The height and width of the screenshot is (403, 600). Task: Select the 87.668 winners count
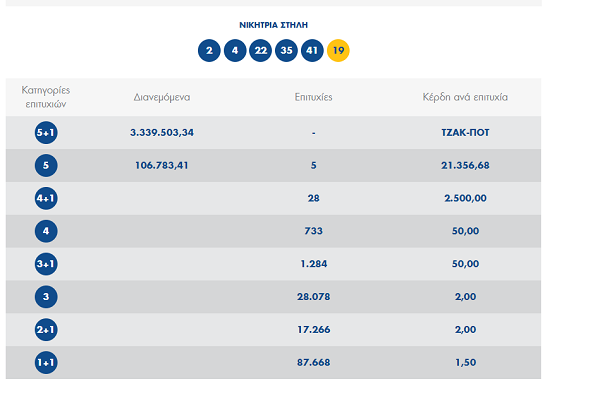313,362
